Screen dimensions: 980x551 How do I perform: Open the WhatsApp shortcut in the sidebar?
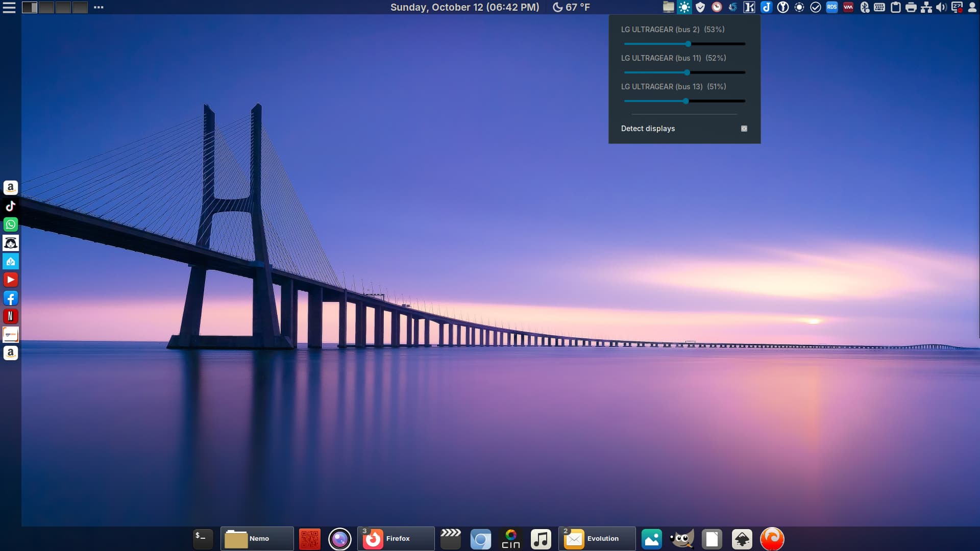click(x=10, y=224)
